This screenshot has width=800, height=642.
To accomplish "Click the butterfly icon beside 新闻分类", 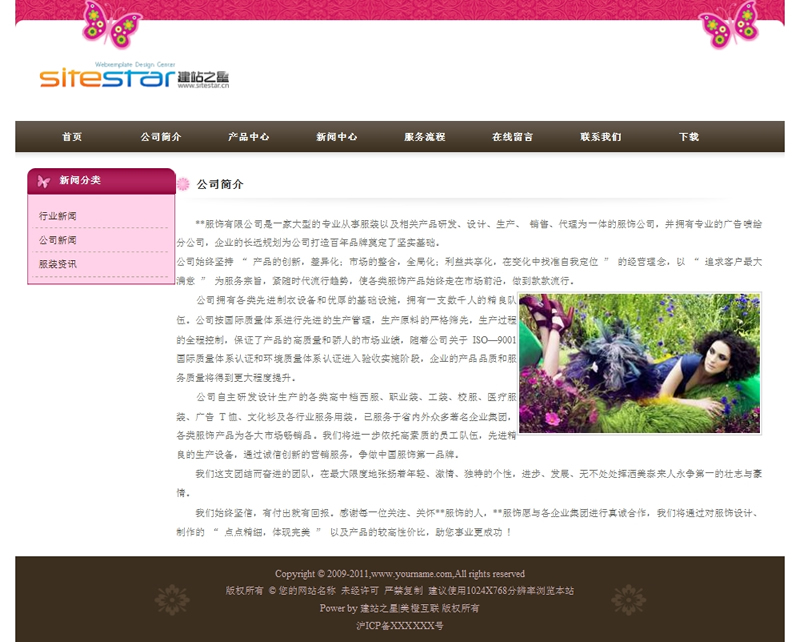I will coord(43,181).
